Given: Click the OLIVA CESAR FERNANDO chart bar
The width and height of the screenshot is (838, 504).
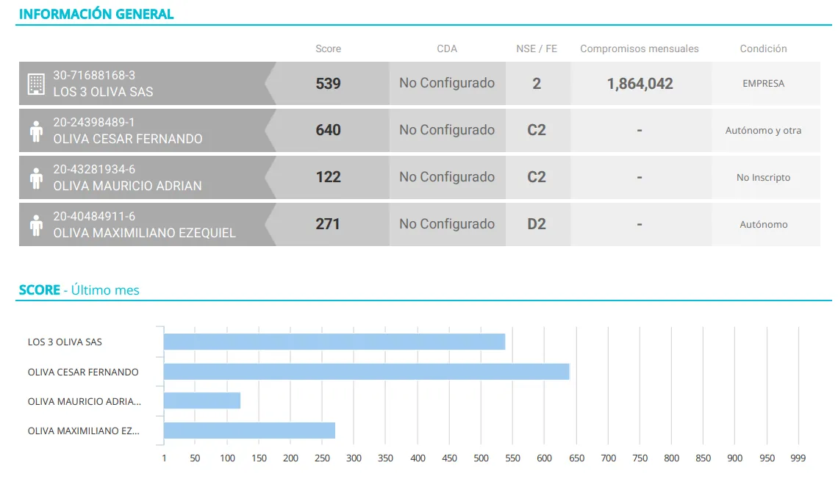Looking at the screenshot, I should [x=366, y=372].
